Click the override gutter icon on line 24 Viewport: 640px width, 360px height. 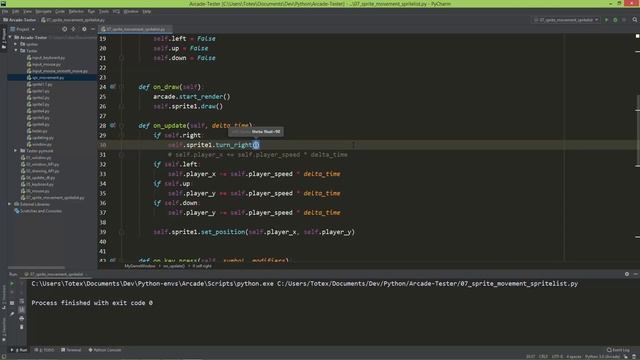(x=113, y=87)
